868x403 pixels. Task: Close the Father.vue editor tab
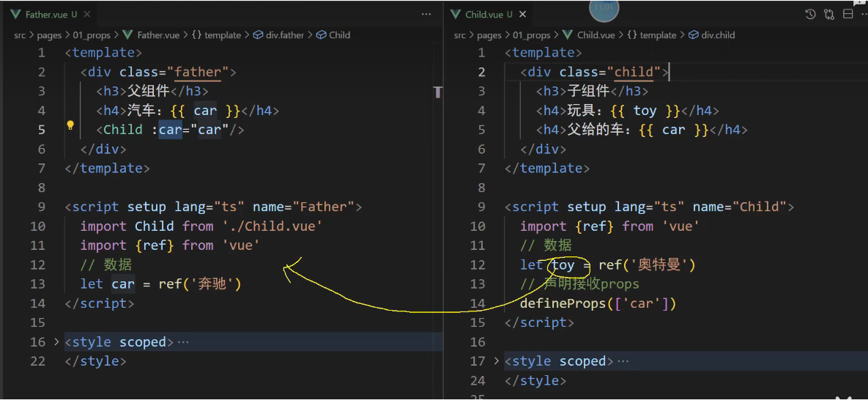pos(87,15)
